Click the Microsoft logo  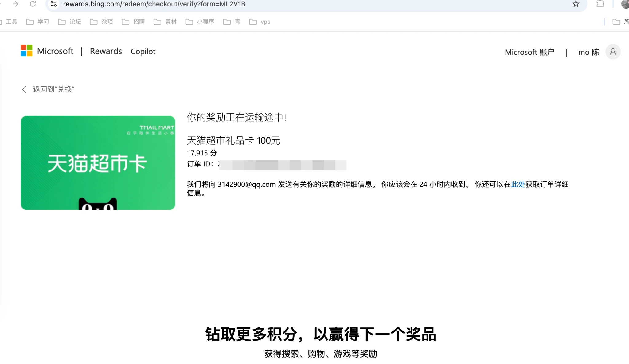pyautogui.click(x=26, y=51)
